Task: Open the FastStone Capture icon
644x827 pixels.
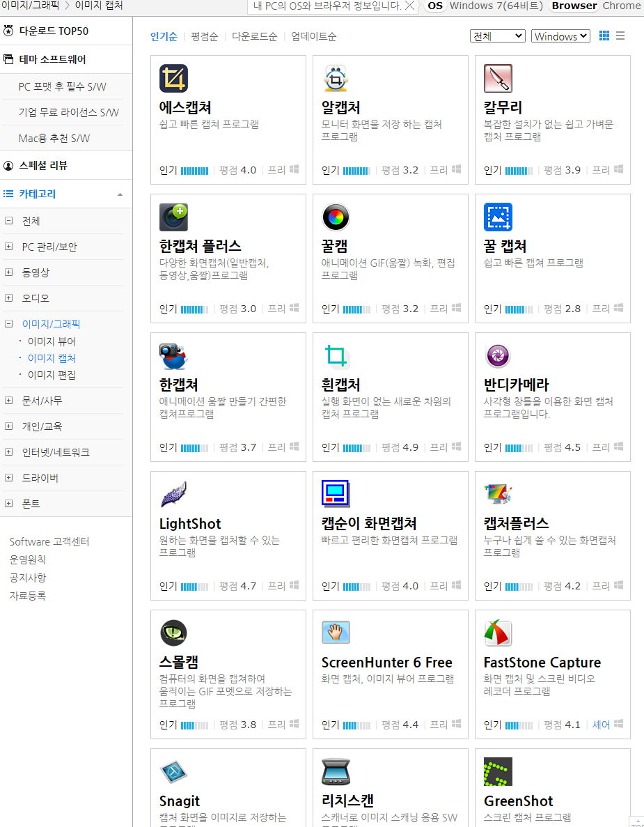Action: 498,633
